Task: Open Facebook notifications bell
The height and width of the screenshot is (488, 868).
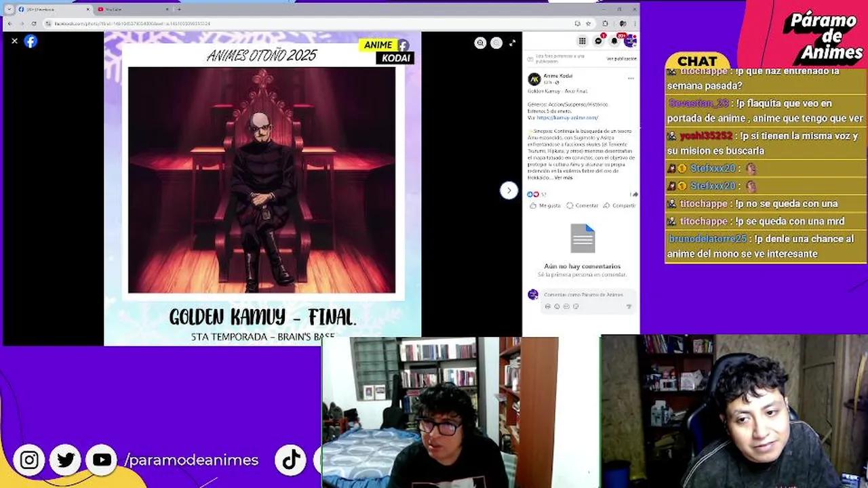Action: (614, 41)
